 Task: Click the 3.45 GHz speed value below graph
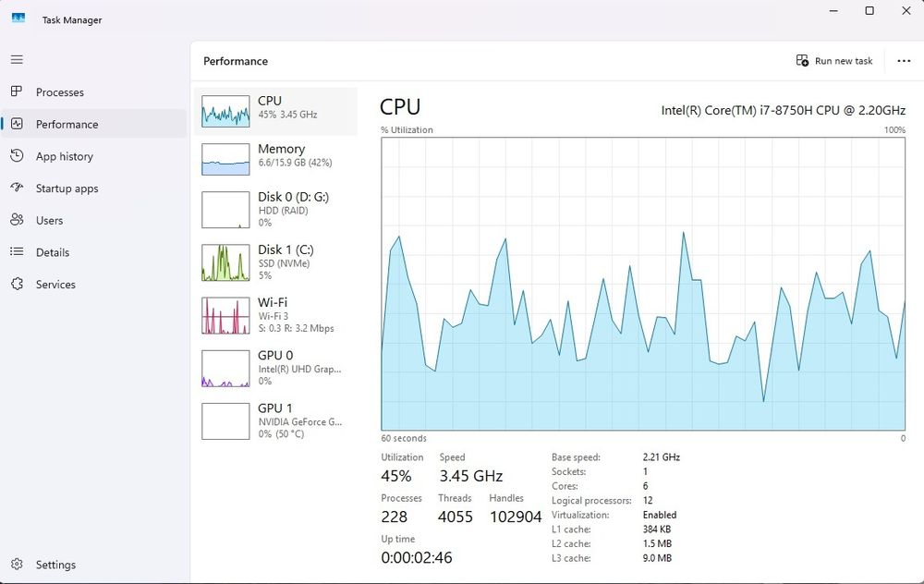(471, 476)
